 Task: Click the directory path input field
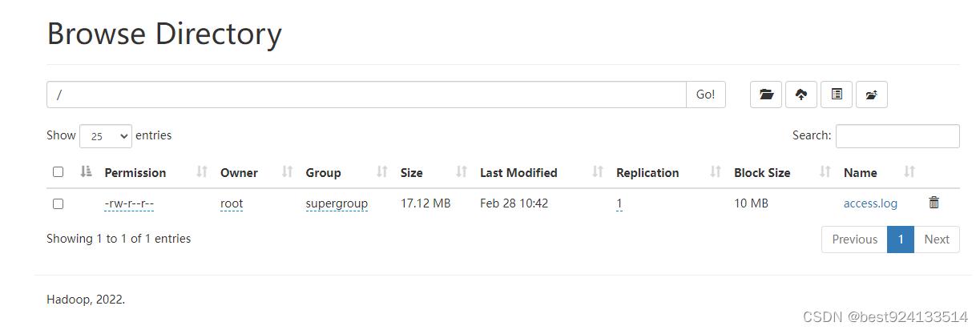(x=366, y=95)
